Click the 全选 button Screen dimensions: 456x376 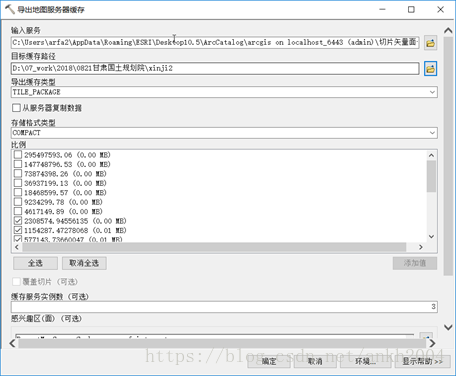(35, 263)
